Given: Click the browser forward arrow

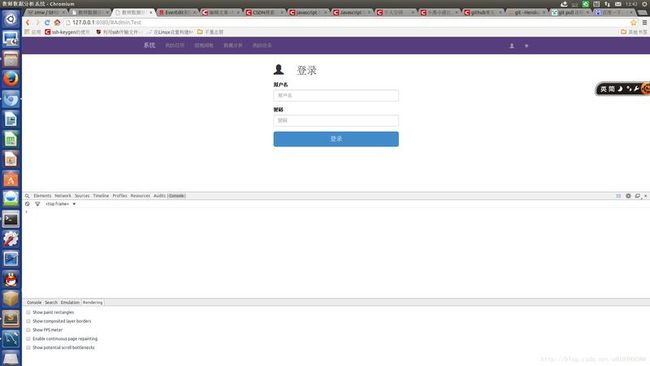Looking at the screenshot, I should [37, 22].
